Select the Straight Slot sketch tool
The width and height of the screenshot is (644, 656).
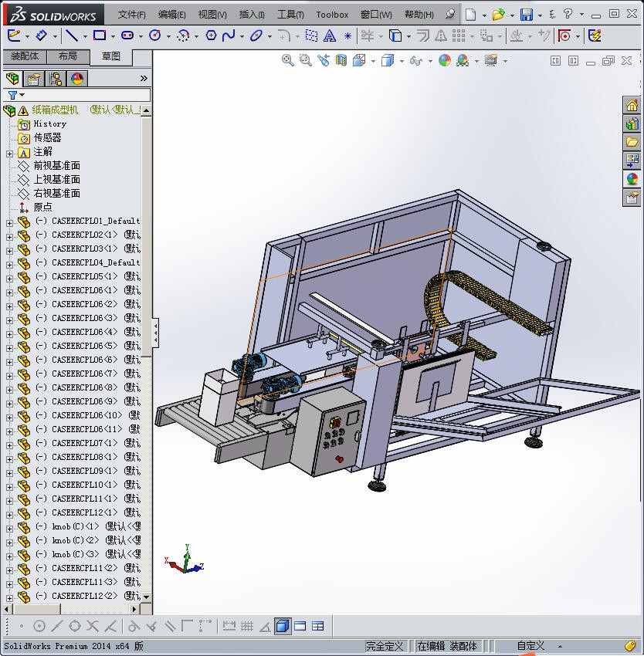click(x=127, y=36)
